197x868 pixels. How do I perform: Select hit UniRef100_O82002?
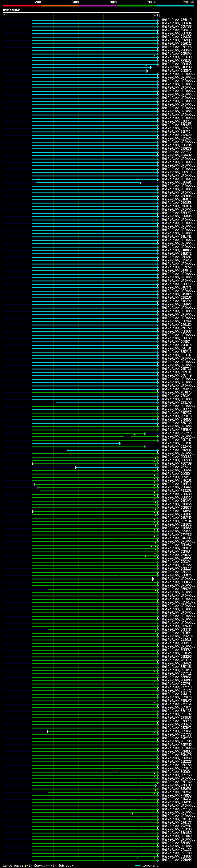pos(177,446)
